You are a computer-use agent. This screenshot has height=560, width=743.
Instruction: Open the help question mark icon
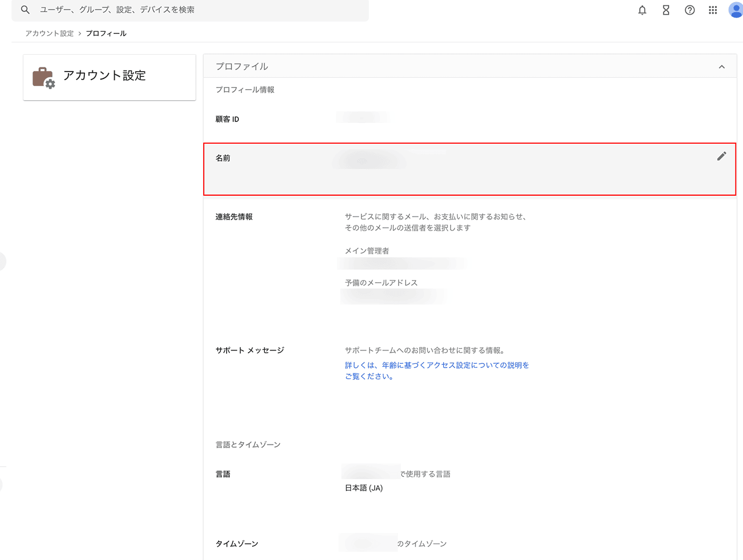pyautogui.click(x=689, y=10)
